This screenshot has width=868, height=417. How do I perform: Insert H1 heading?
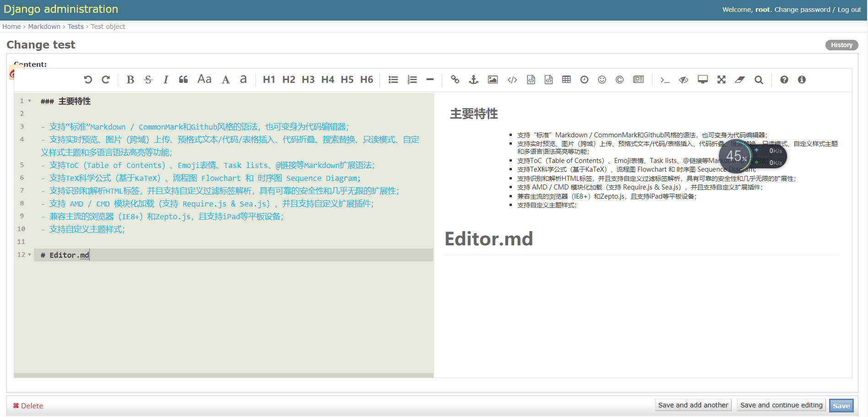[x=269, y=80]
